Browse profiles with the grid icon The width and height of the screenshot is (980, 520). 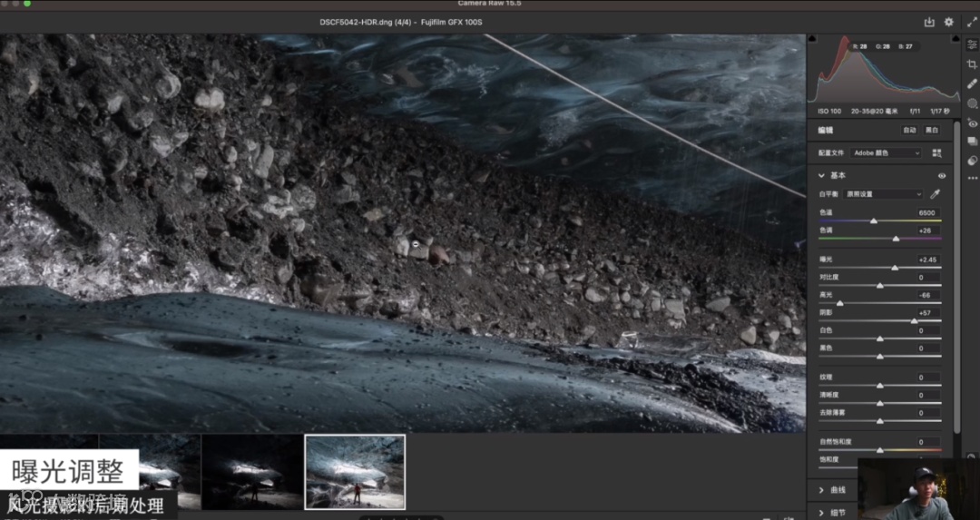tap(936, 153)
